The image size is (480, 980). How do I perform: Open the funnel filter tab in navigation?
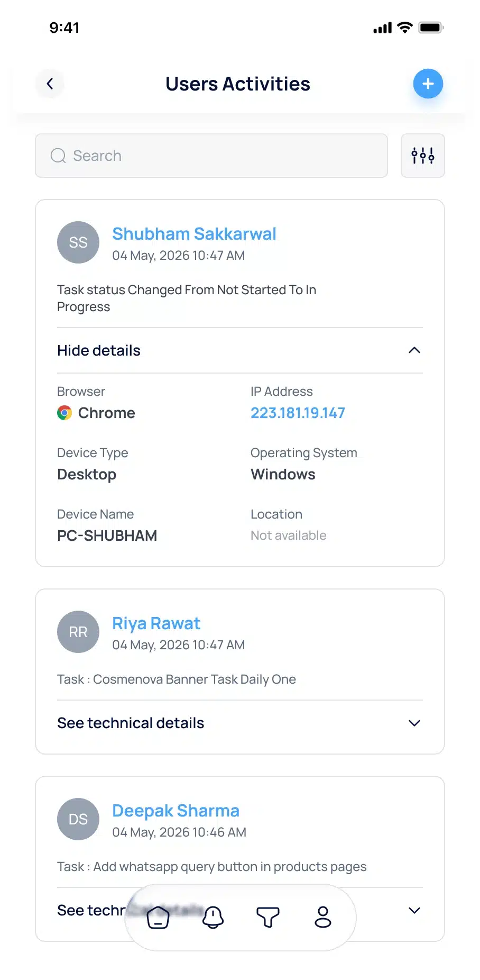pos(268,917)
